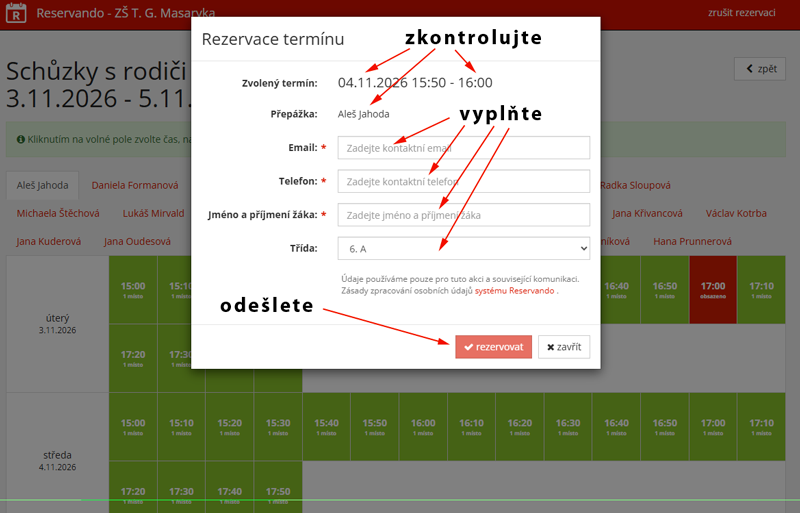The image size is (800, 513).
Task: Click the zrušit rezervaci link
Action: coord(741,13)
